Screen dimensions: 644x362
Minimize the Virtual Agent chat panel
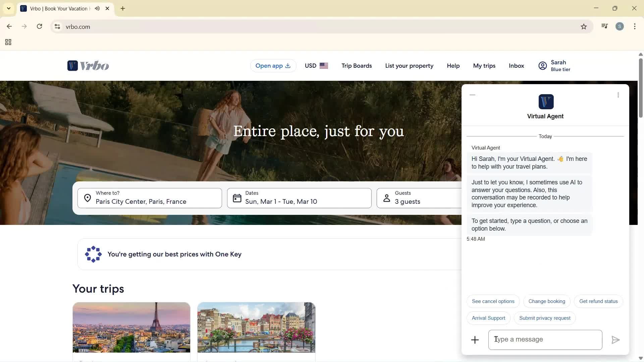click(472, 95)
